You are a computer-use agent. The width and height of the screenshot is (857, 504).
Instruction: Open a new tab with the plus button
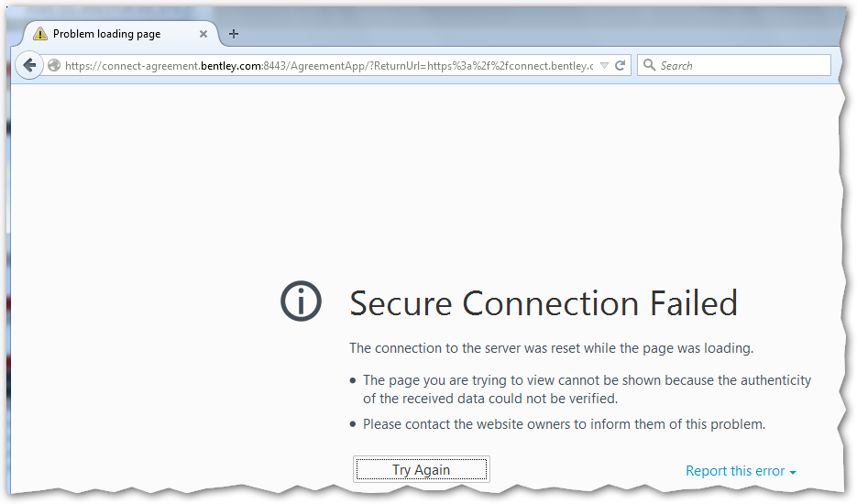pyautogui.click(x=234, y=34)
